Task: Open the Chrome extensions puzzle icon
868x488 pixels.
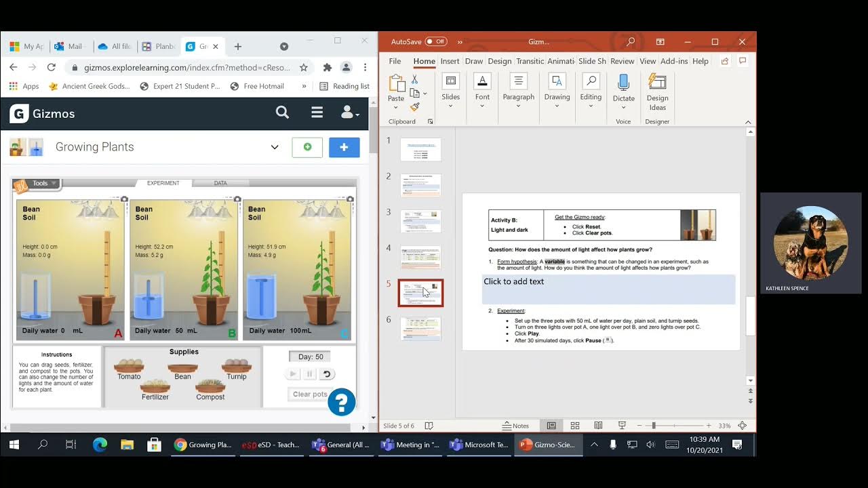Action: coord(328,67)
